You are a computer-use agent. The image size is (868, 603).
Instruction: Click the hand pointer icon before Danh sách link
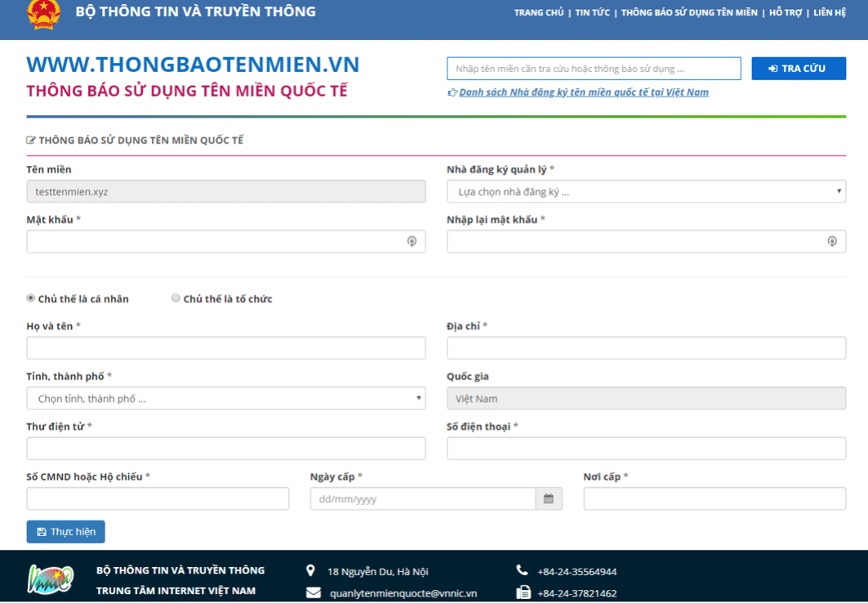point(452,92)
